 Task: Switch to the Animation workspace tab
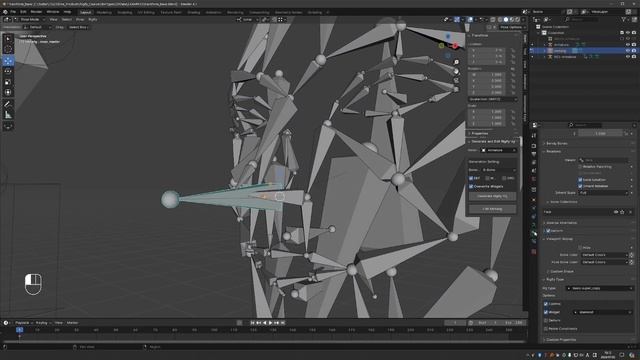213,12
